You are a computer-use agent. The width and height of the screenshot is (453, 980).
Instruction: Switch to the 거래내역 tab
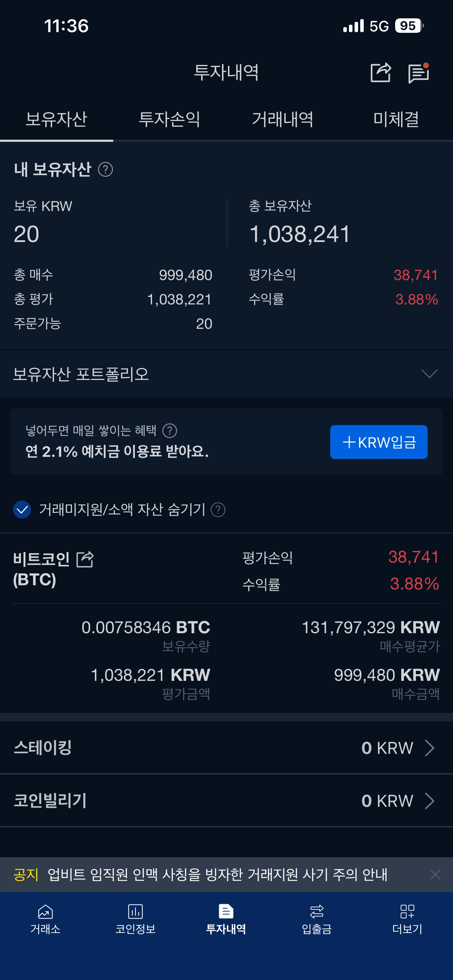pyautogui.click(x=283, y=120)
